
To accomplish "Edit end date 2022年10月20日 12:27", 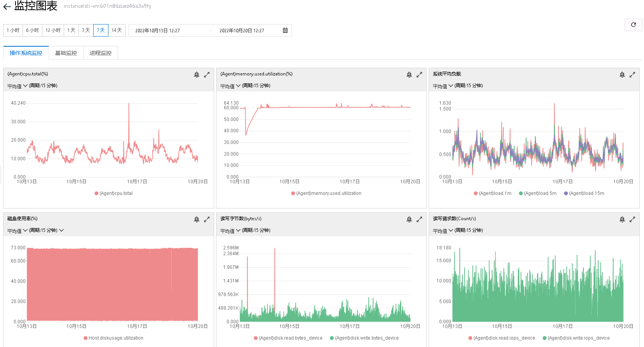I will [242, 31].
